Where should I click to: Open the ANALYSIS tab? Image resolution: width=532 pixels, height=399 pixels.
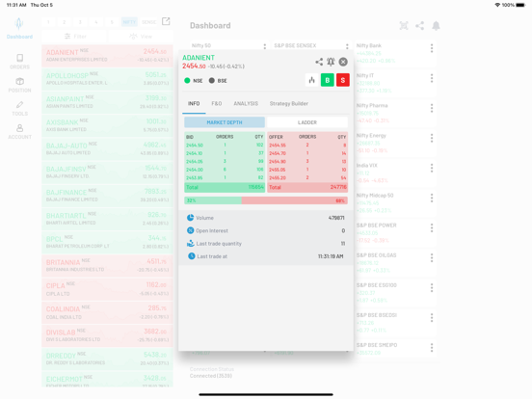(246, 103)
